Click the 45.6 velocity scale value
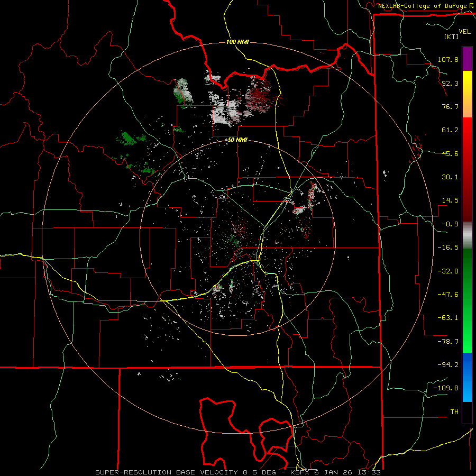 (x=450, y=153)
